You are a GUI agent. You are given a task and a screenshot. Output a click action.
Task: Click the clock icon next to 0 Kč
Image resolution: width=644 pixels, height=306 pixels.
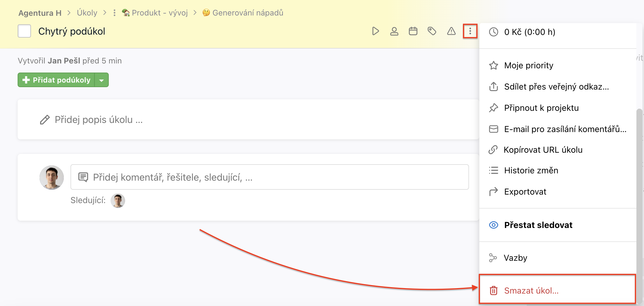(494, 32)
